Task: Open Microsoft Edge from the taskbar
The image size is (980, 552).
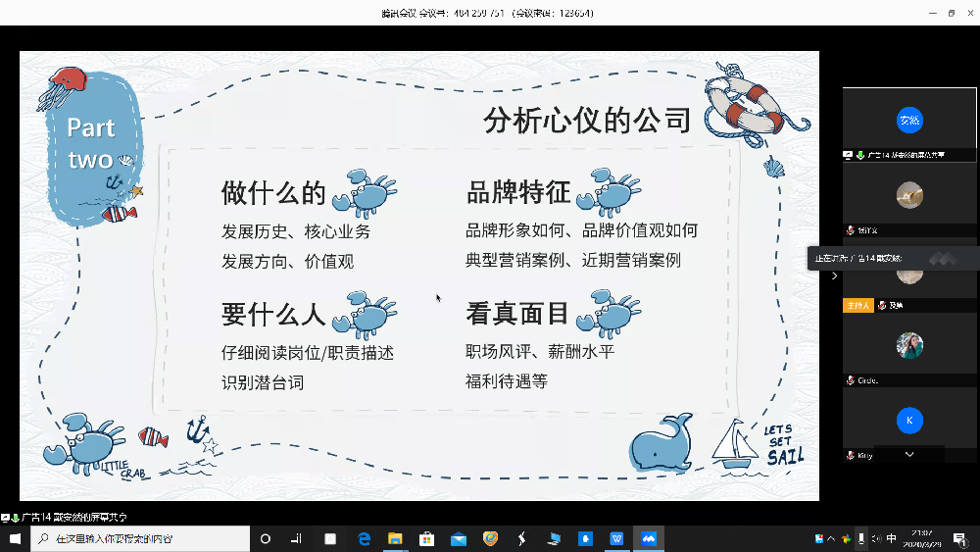Action: [x=364, y=538]
